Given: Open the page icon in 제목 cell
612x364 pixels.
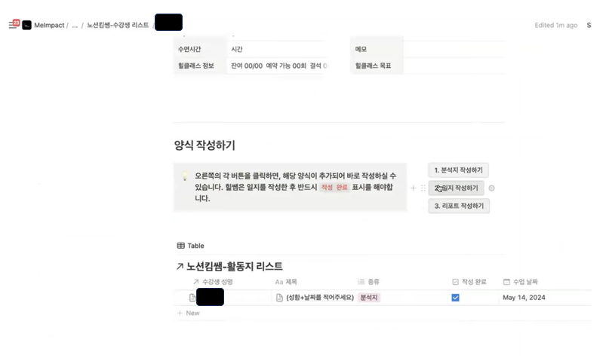Looking at the screenshot, I should coord(279,298).
